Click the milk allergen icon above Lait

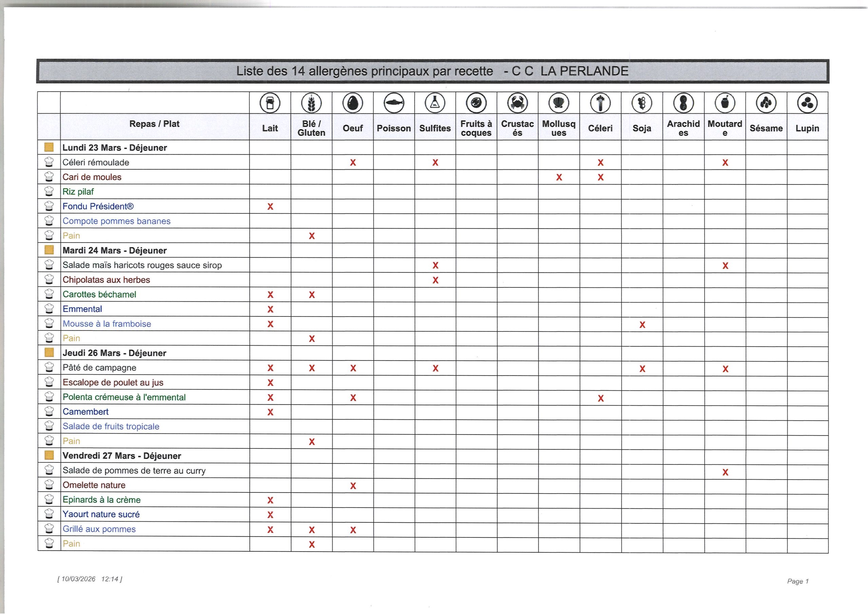coord(270,103)
